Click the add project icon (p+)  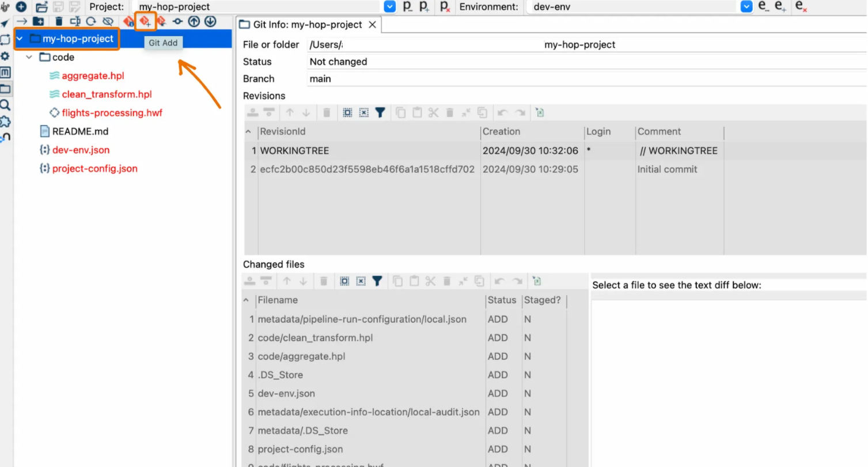point(425,7)
